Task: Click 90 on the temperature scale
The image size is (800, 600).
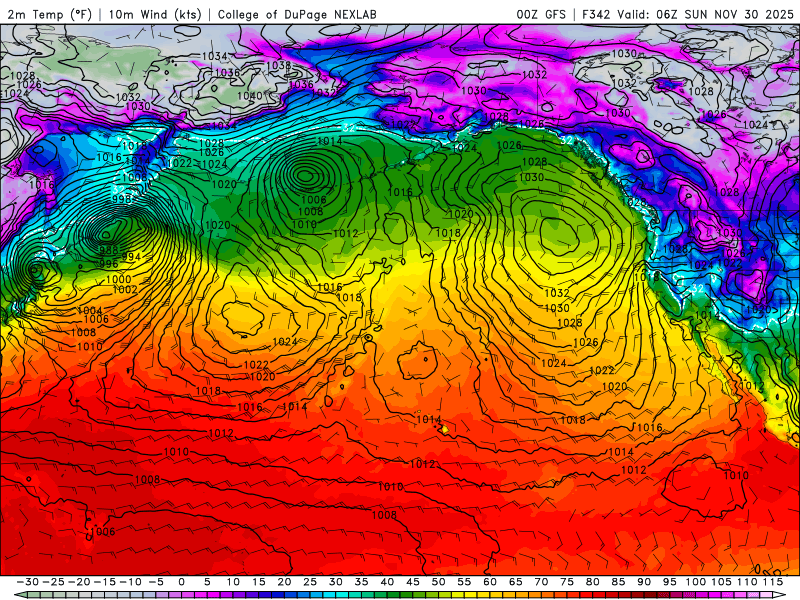Action: 644,582
